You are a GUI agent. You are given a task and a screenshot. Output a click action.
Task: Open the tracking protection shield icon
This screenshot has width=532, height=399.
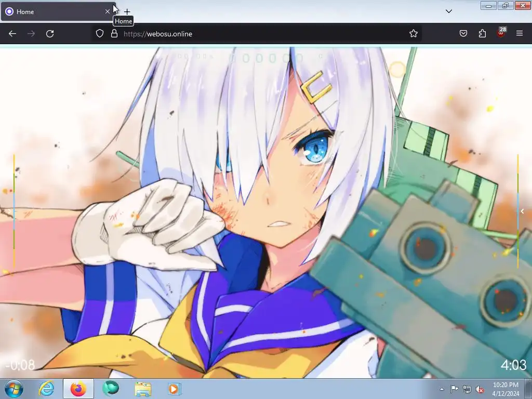coord(99,34)
